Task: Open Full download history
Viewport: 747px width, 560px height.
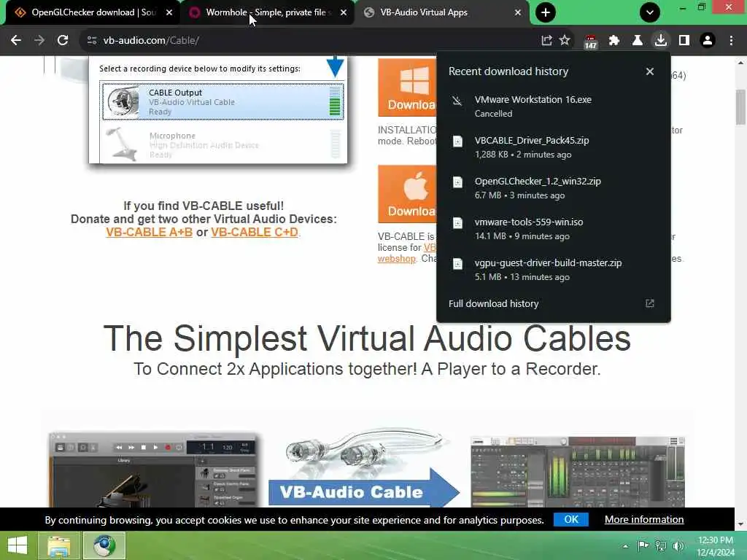Action: coord(553,304)
